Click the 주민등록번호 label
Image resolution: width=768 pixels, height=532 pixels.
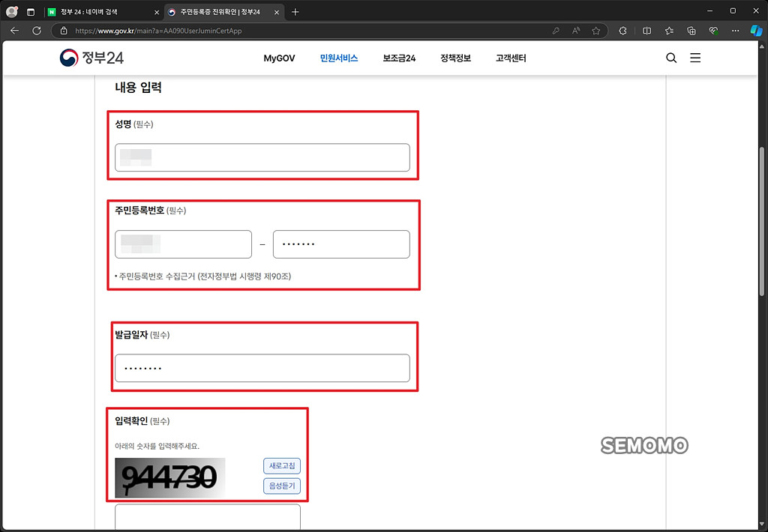139,211
